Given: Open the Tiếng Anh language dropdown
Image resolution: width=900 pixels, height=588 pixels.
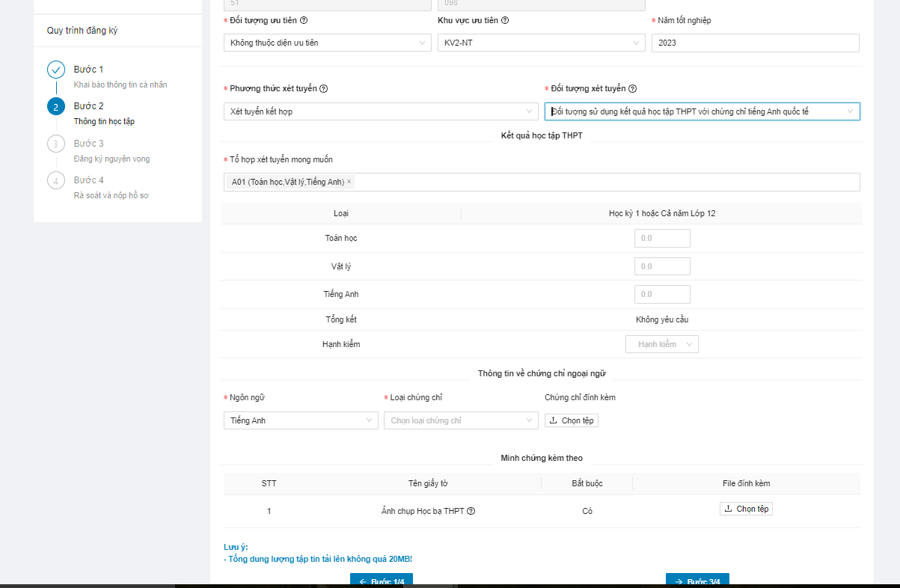Looking at the screenshot, I should pos(300,420).
